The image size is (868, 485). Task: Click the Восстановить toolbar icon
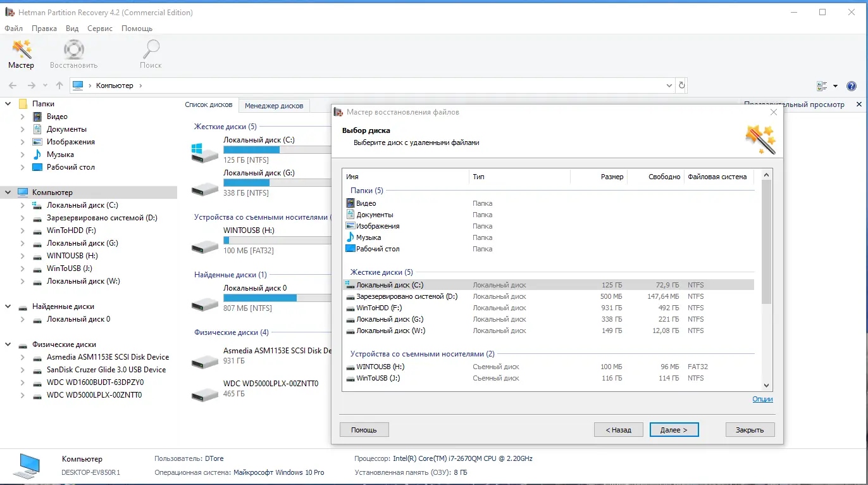(74, 49)
